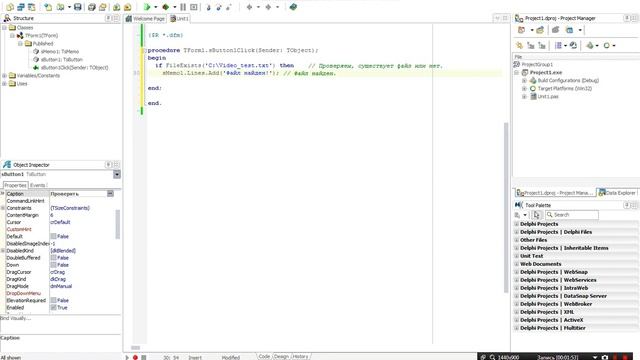Click the Open project folder icon
The height and width of the screenshot is (360, 640).
(103, 7)
